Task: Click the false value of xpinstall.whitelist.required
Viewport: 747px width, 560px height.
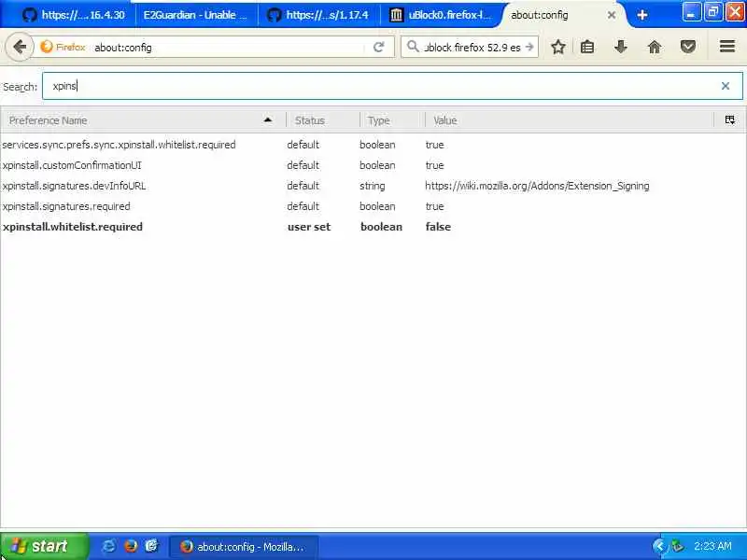Action: point(438,227)
